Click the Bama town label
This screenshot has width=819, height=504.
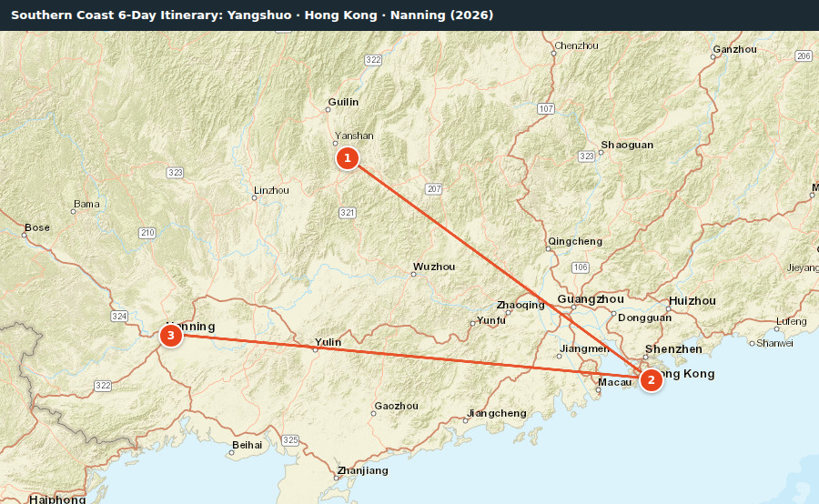[86, 204]
